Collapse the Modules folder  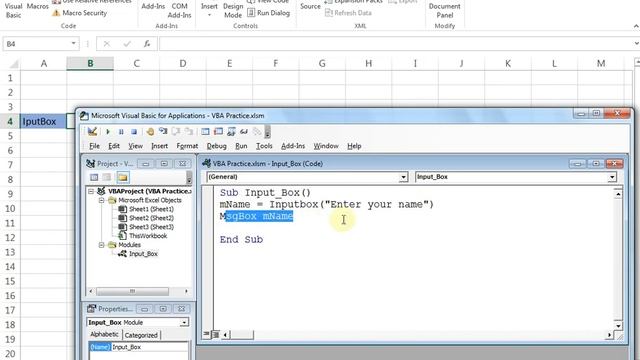point(101,245)
